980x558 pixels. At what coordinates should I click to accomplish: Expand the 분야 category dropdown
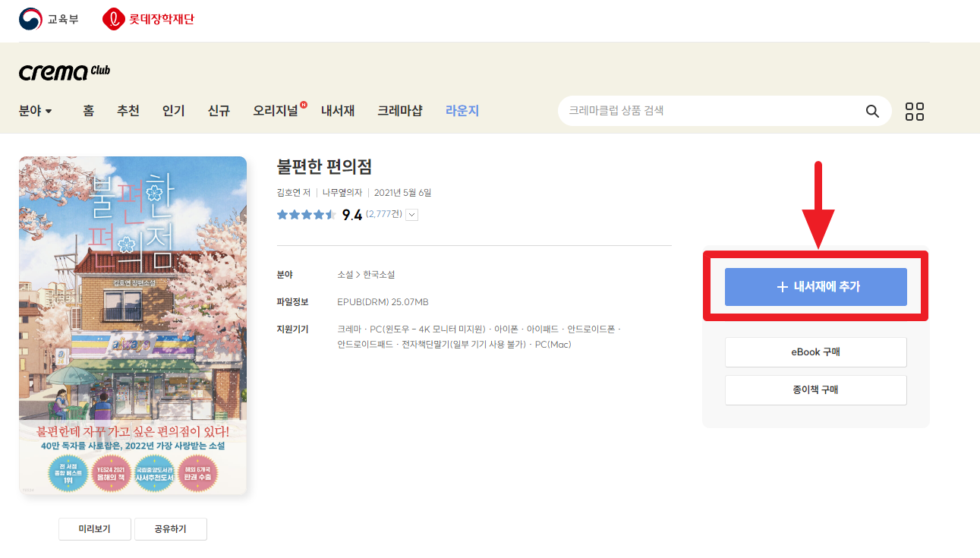pyautogui.click(x=36, y=111)
